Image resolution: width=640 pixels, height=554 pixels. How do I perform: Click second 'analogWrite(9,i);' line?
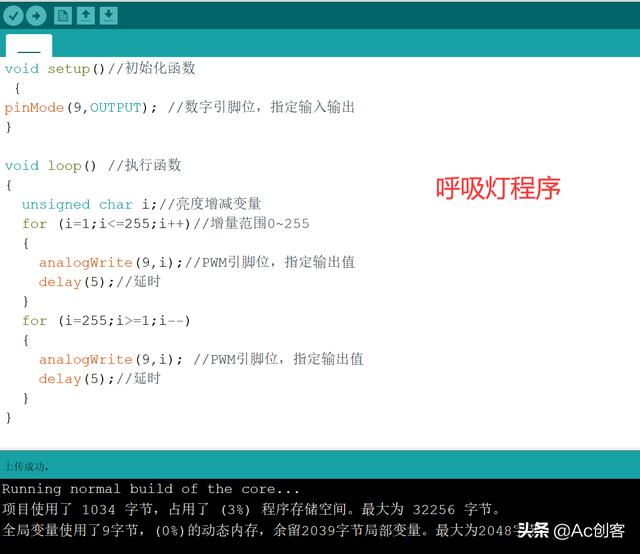[201, 359]
